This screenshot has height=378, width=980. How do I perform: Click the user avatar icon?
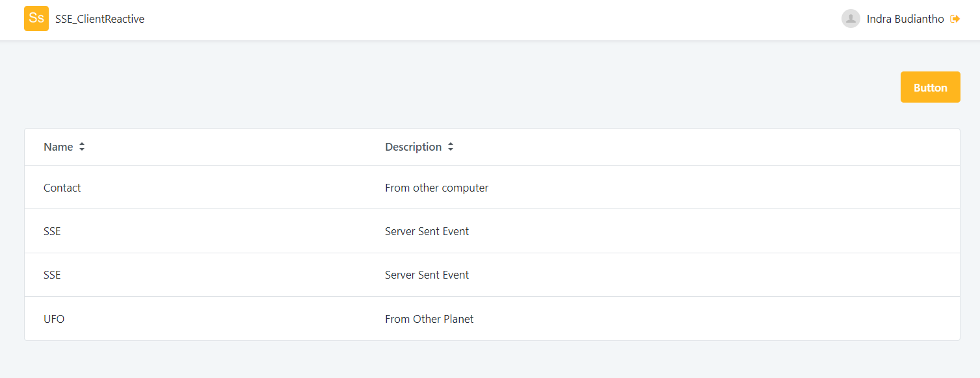851,19
